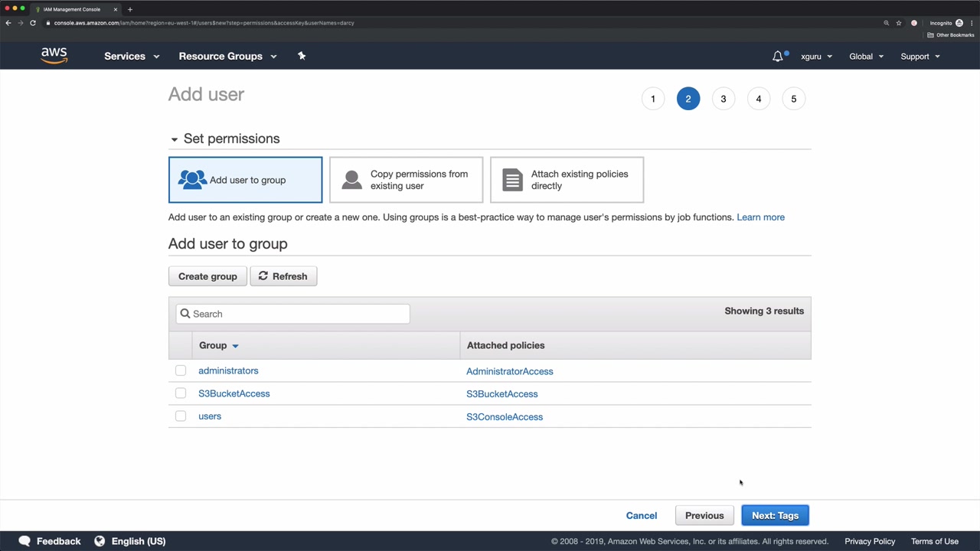Open the xguru account dropdown
The image size is (980, 551).
816,57
